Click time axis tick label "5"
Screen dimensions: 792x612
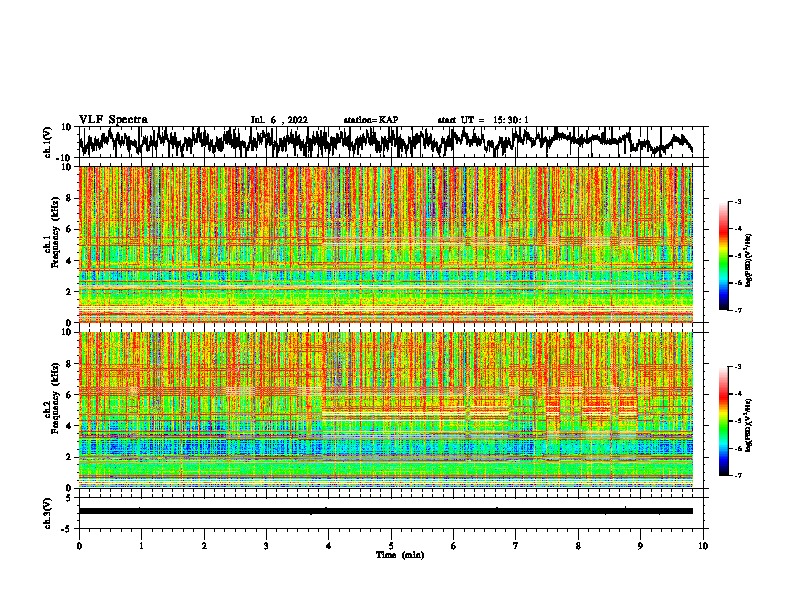pos(391,546)
